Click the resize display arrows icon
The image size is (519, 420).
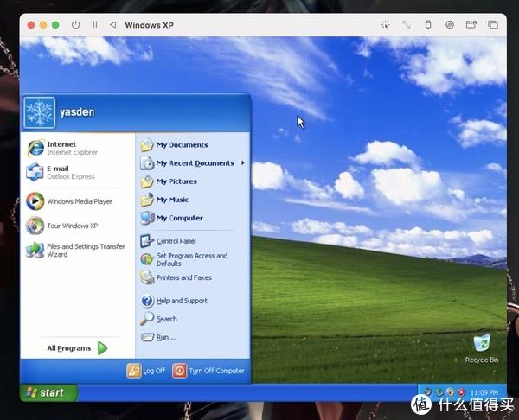[x=407, y=25]
